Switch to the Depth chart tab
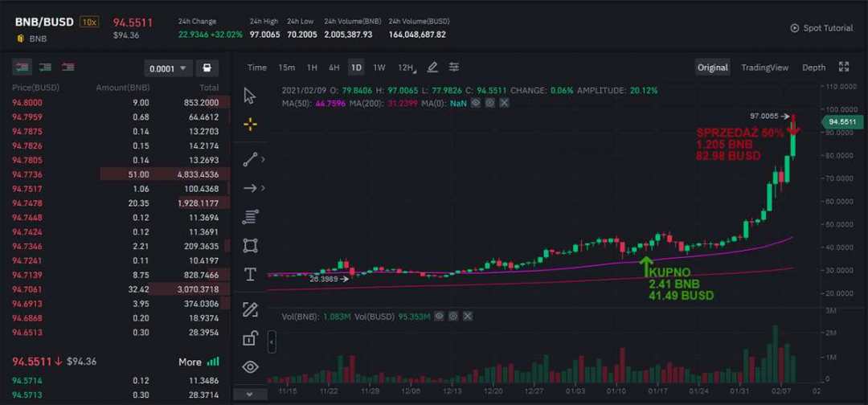Screen dimensions: 868x405 [813, 67]
